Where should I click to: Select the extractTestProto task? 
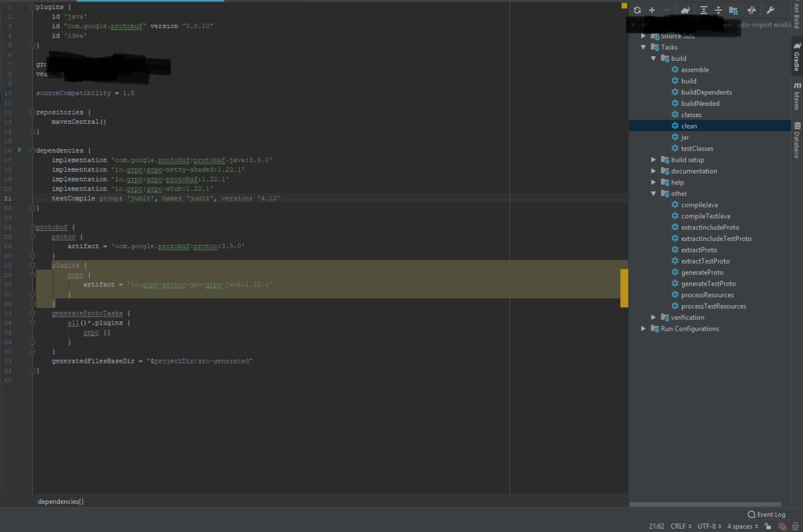(x=701, y=261)
